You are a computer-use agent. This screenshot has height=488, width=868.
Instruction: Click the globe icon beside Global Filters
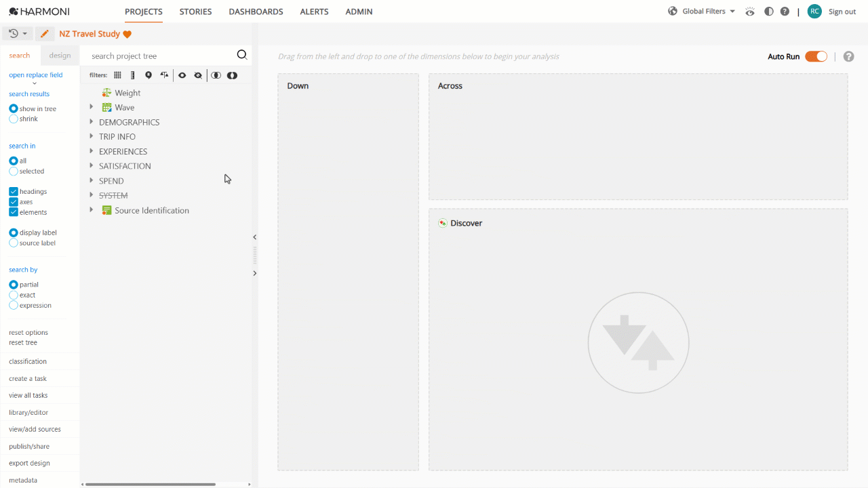[673, 11]
